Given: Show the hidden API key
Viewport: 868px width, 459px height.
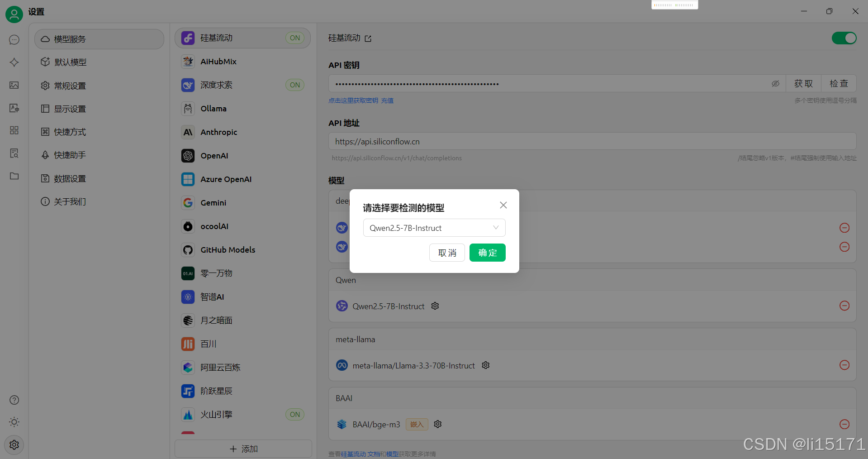Looking at the screenshot, I should tap(775, 84).
